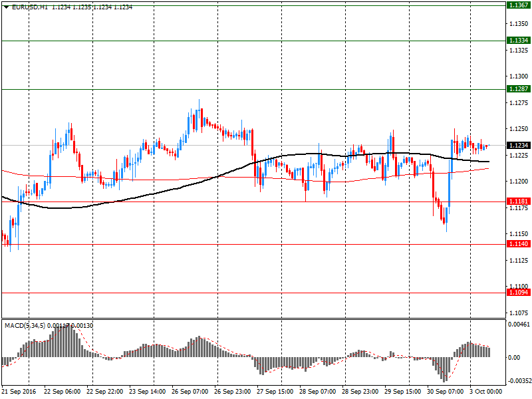This screenshot has width=532, height=399.
Task: Click the 21 Sep 2016 date label
Action: coord(19,392)
